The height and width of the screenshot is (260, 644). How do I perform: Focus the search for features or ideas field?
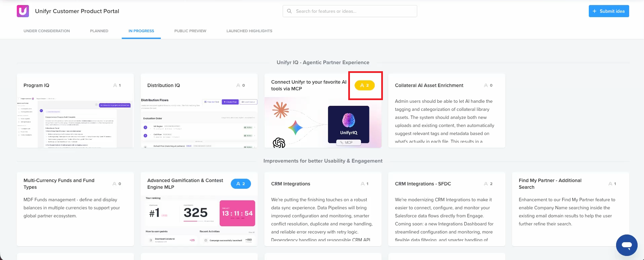click(x=350, y=11)
